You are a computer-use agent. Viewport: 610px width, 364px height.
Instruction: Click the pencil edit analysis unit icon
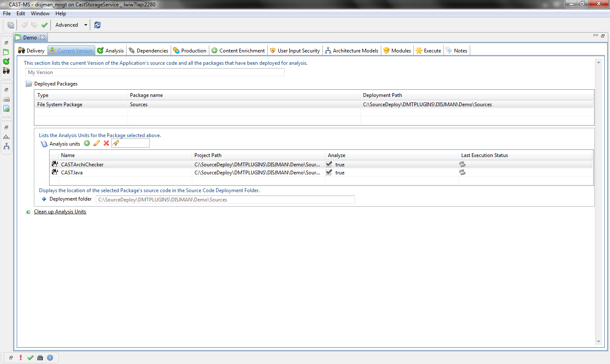97,143
